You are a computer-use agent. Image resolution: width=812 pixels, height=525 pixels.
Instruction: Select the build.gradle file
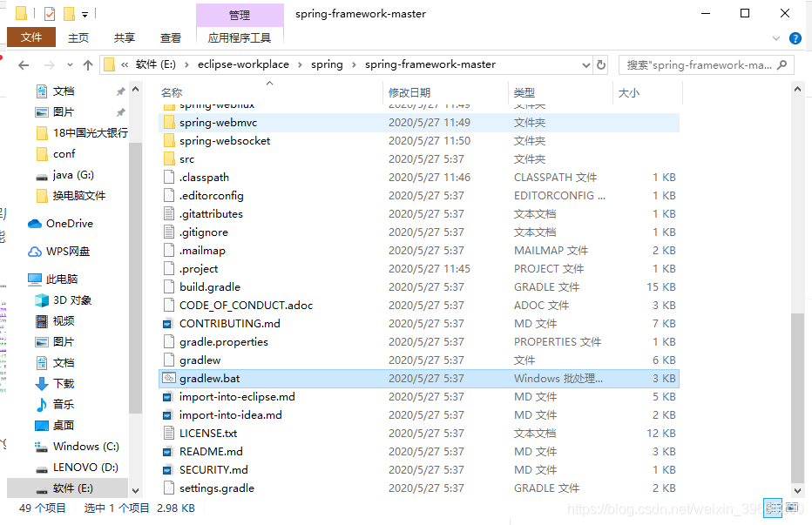point(419,286)
